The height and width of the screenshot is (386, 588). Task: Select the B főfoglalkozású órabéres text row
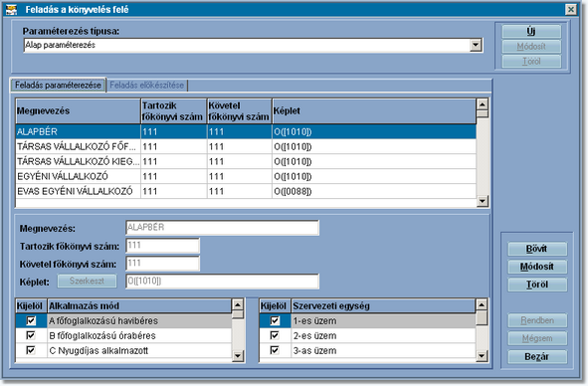click(139, 335)
